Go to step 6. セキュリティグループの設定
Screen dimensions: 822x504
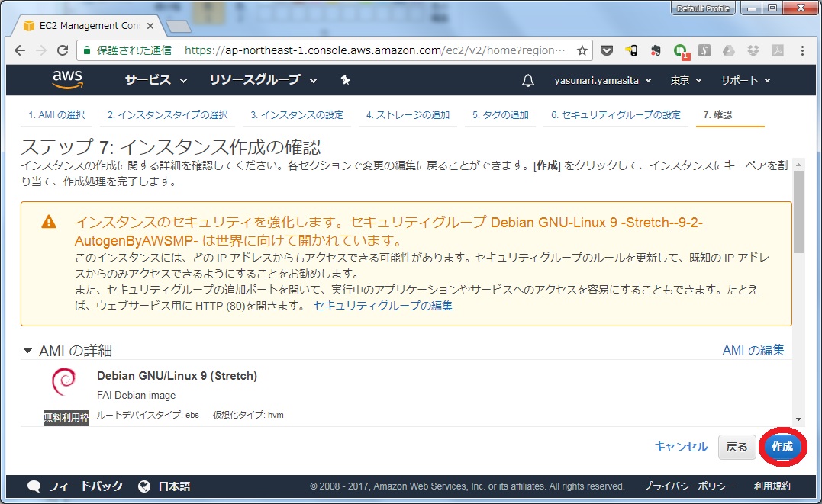616,114
